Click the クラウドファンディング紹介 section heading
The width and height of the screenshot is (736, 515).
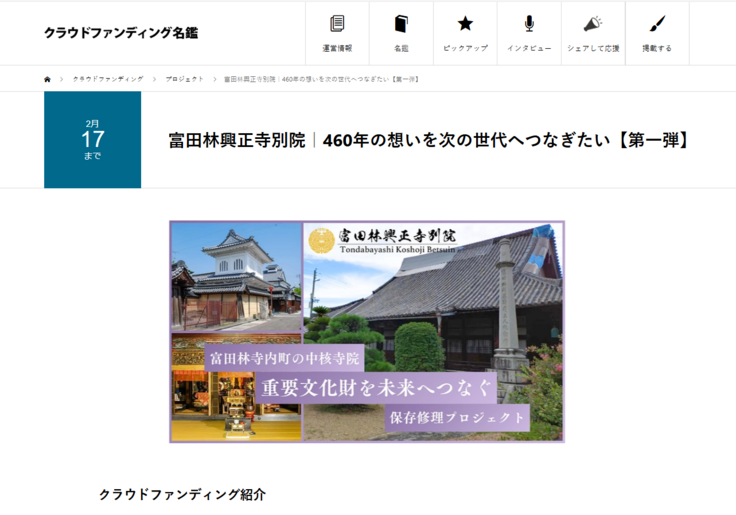pyautogui.click(x=182, y=495)
